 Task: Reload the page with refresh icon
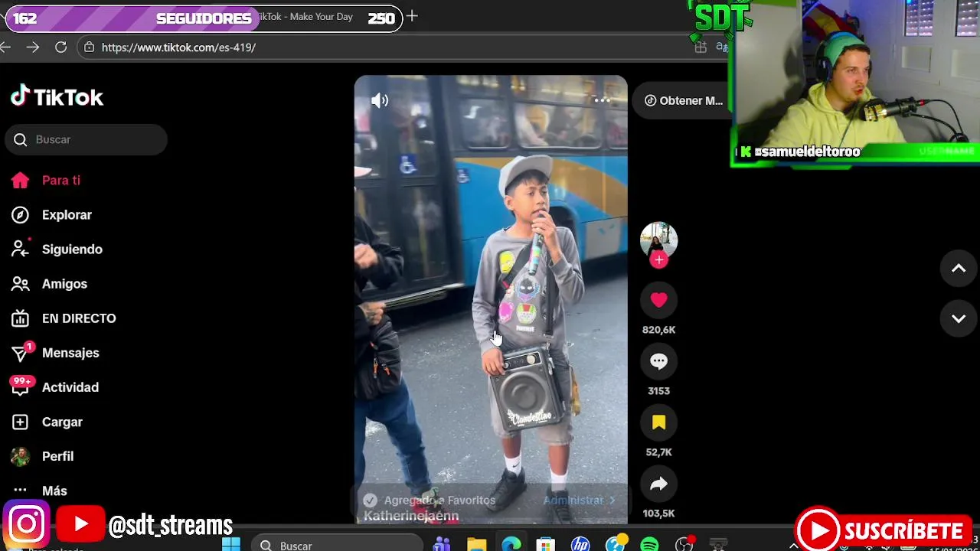click(x=60, y=47)
